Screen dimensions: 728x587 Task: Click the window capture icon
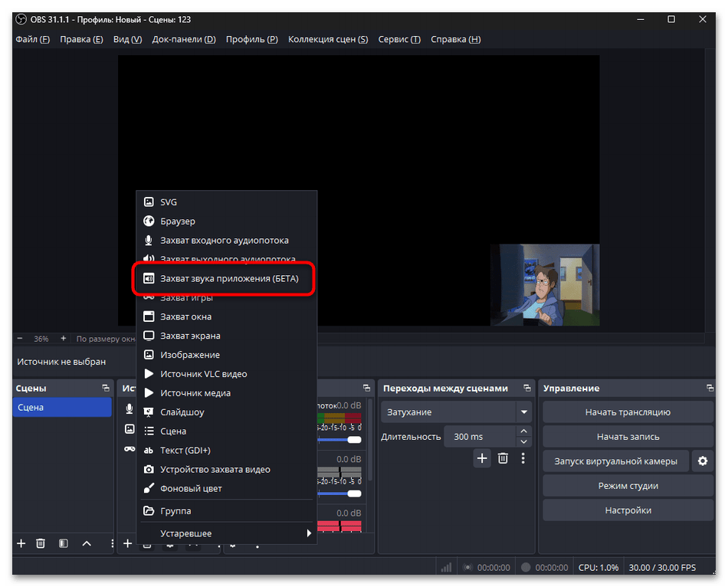click(149, 316)
